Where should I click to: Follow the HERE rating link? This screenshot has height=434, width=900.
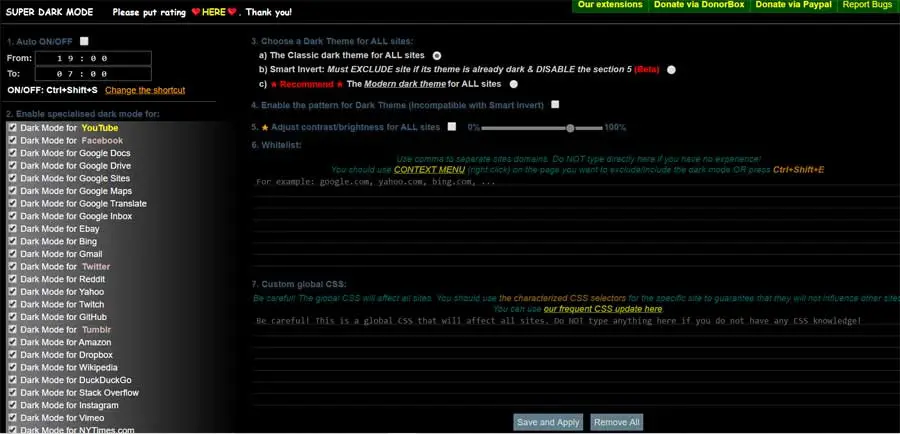coord(214,12)
